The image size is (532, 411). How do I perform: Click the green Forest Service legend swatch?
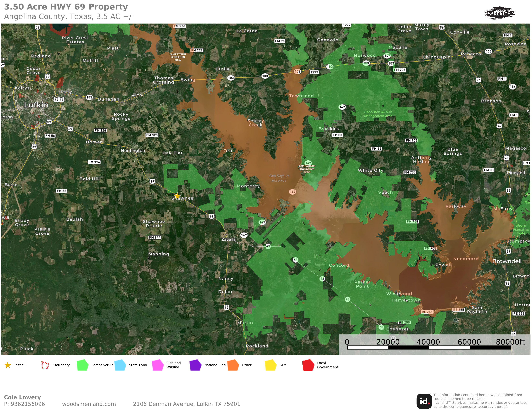pos(83,365)
